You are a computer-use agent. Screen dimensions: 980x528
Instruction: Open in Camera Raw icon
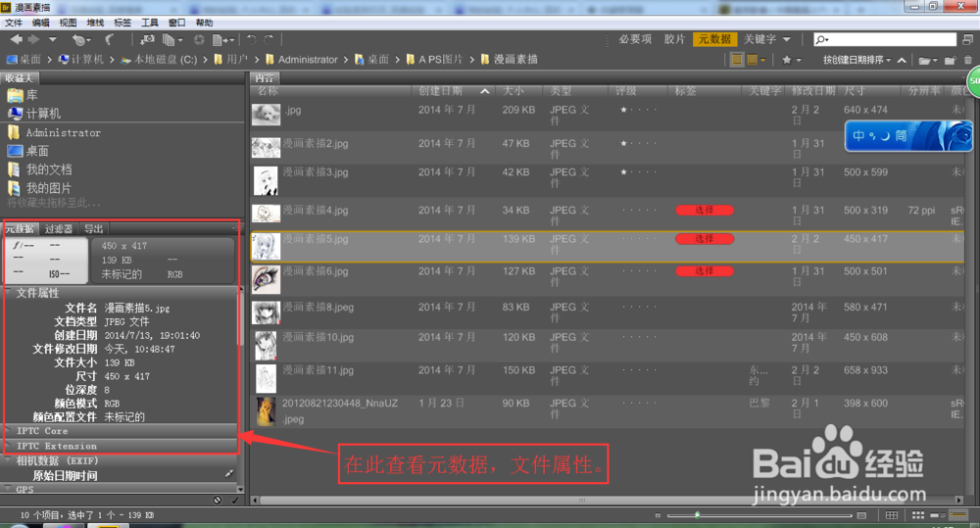coord(199,40)
